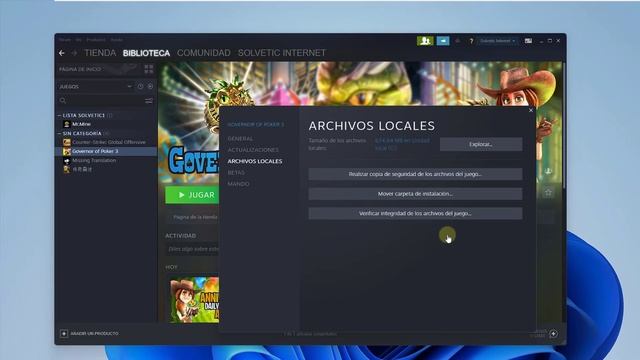Select ARCHIVOS LOCALES in properties sidebar
This screenshot has width=640, height=360.
(x=255, y=161)
